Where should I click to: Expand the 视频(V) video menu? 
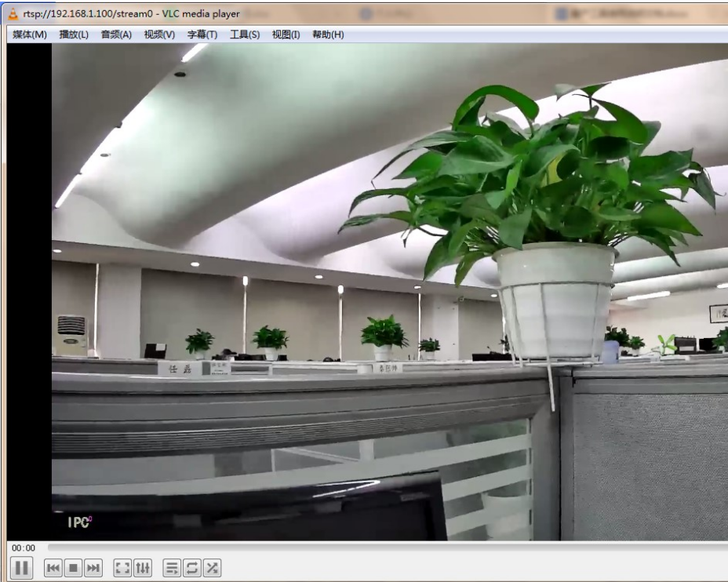tap(159, 35)
